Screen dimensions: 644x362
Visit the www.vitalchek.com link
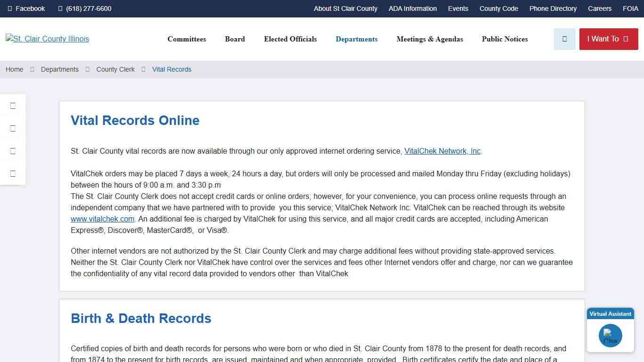coord(102,219)
